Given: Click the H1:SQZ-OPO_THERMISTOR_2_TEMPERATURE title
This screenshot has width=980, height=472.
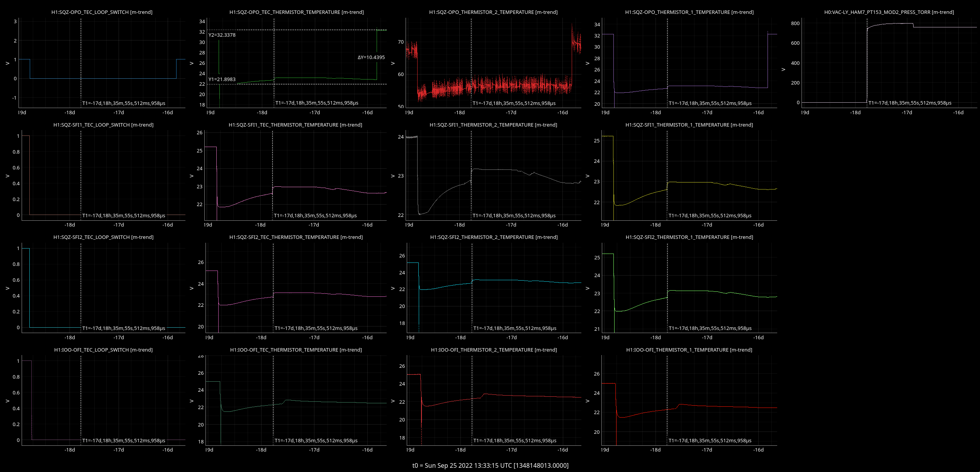Looking at the screenshot, I should 493,12.
